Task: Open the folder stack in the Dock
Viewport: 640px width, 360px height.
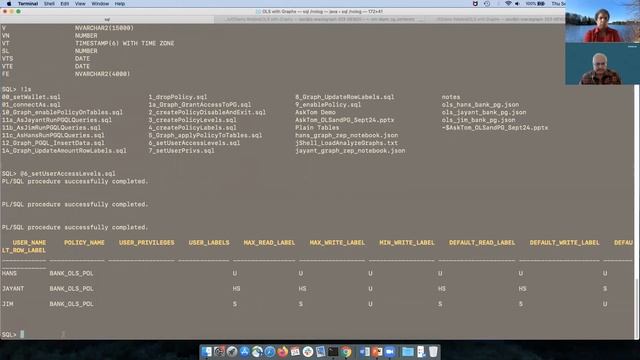Action: pyautogui.click(x=408, y=351)
